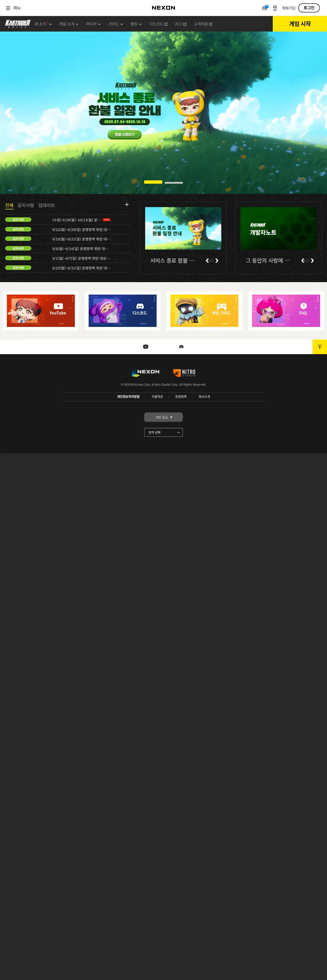Next arrow in 개발자노트 card
Image resolution: width=327 pixels, height=980 pixels.
(312, 261)
